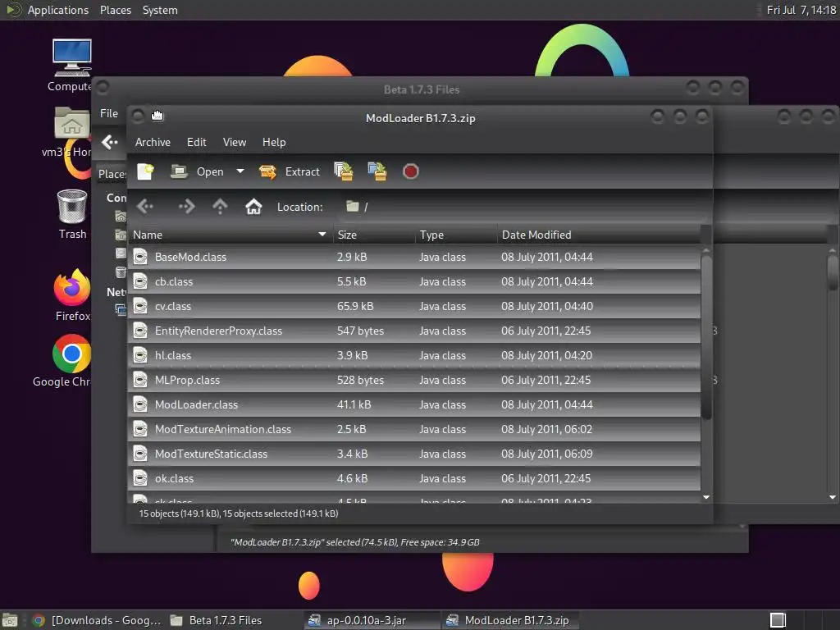Select hl.class file name
Screen dimensions: 840x630
(x=172, y=356)
